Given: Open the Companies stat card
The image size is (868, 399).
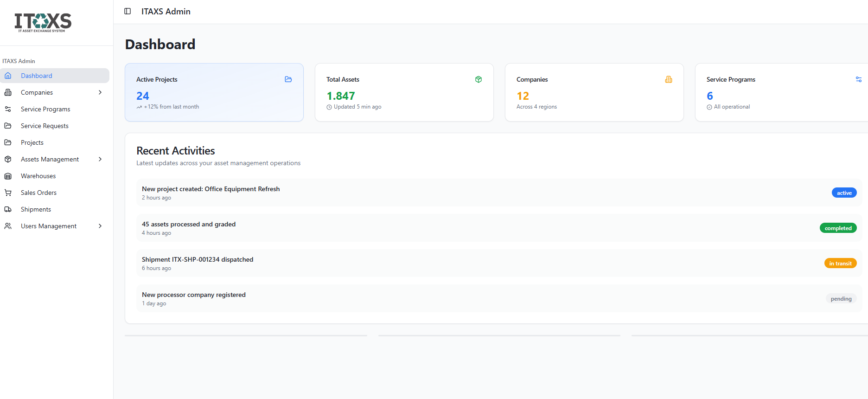Looking at the screenshot, I should (x=594, y=92).
